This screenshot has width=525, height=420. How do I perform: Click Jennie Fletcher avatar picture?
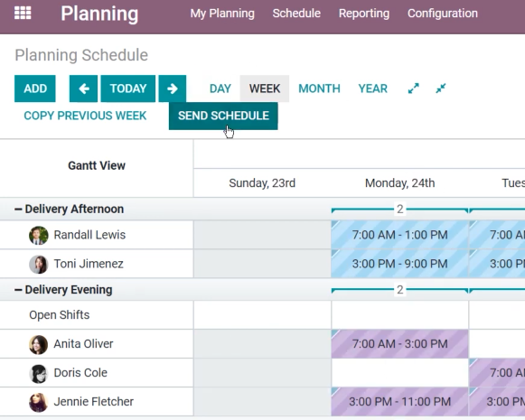pyautogui.click(x=38, y=402)
